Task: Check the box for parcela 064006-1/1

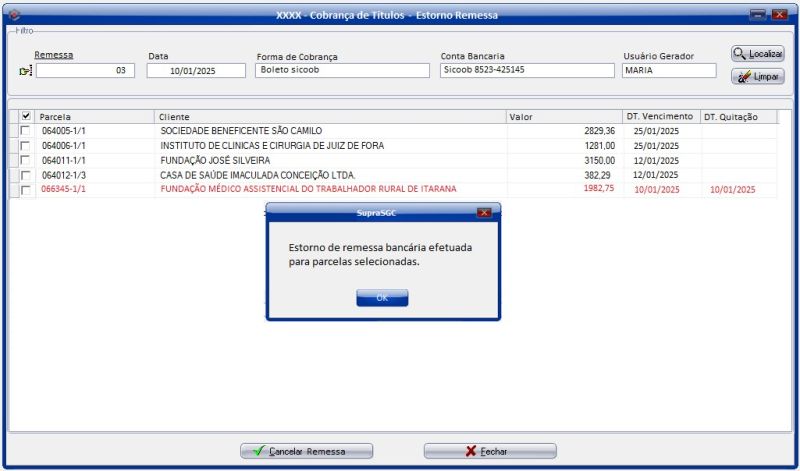Action: (25, 146)
